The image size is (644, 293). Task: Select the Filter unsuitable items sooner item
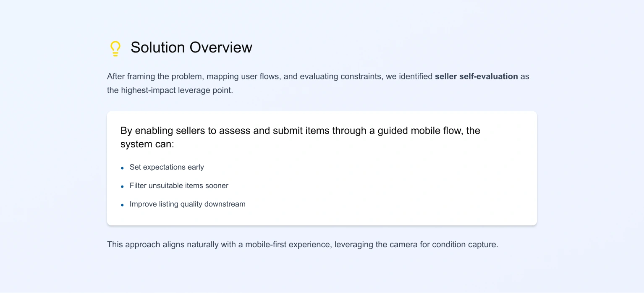click(x=179, y=186)
